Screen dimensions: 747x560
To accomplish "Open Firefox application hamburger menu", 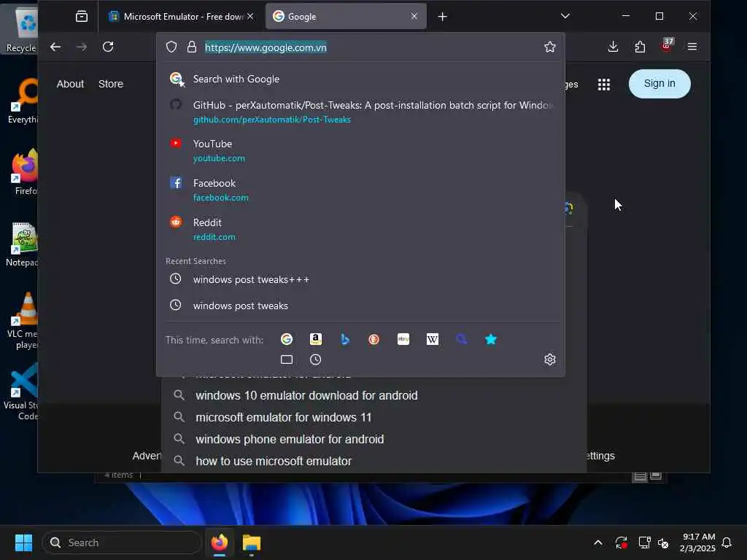I will click(x=692, y=47).
